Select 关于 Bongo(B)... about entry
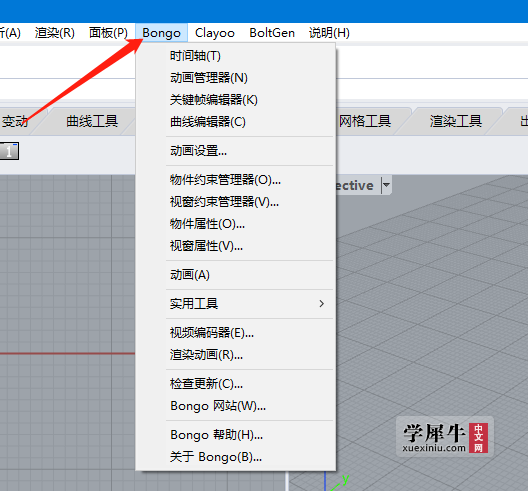This screenshot has height=491, width=528. 236,457
